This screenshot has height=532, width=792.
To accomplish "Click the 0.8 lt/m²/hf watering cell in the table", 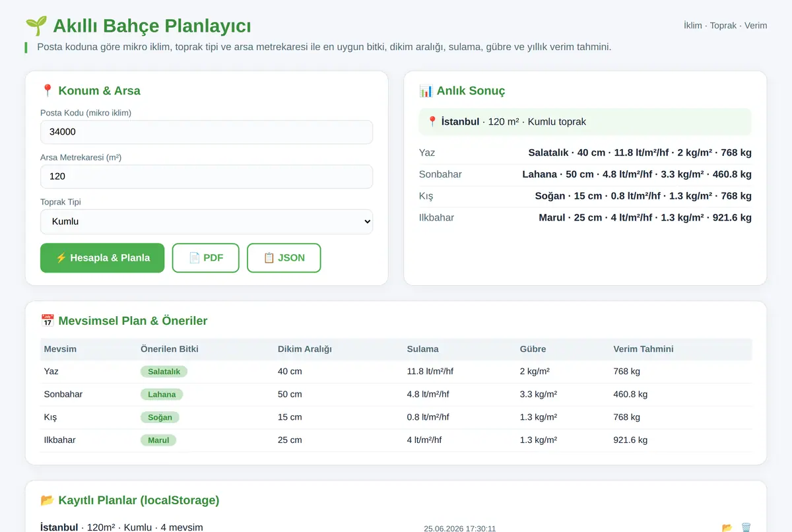I will coord(428,417).
